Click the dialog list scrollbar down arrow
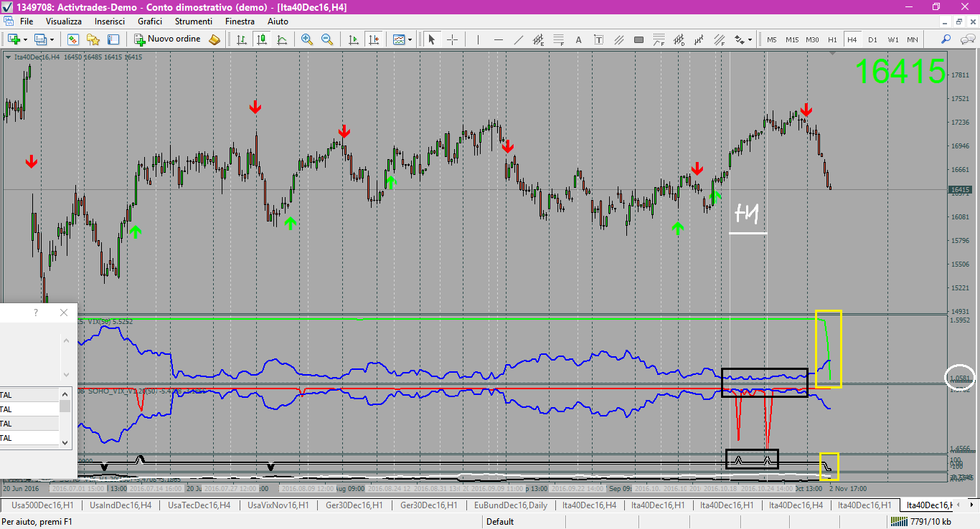 (65, 442)
